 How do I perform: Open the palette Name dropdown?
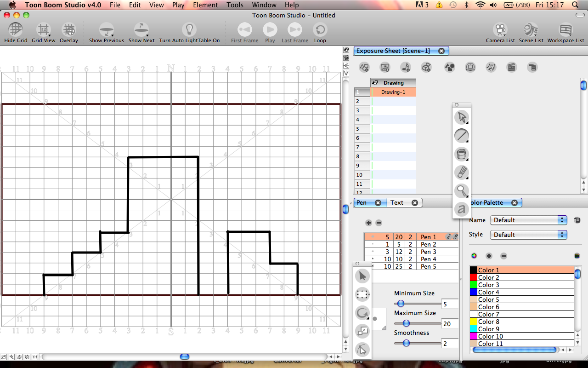pos(529,220)
